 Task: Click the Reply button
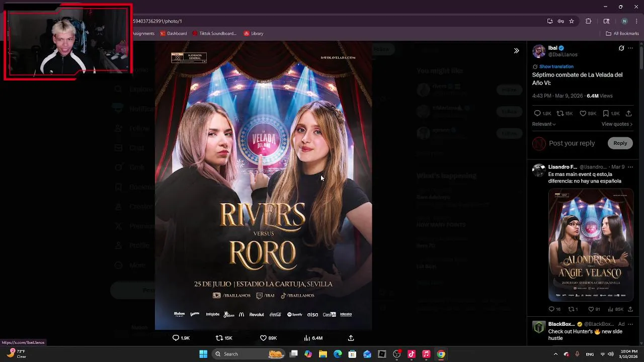click(x=620, y=143)
